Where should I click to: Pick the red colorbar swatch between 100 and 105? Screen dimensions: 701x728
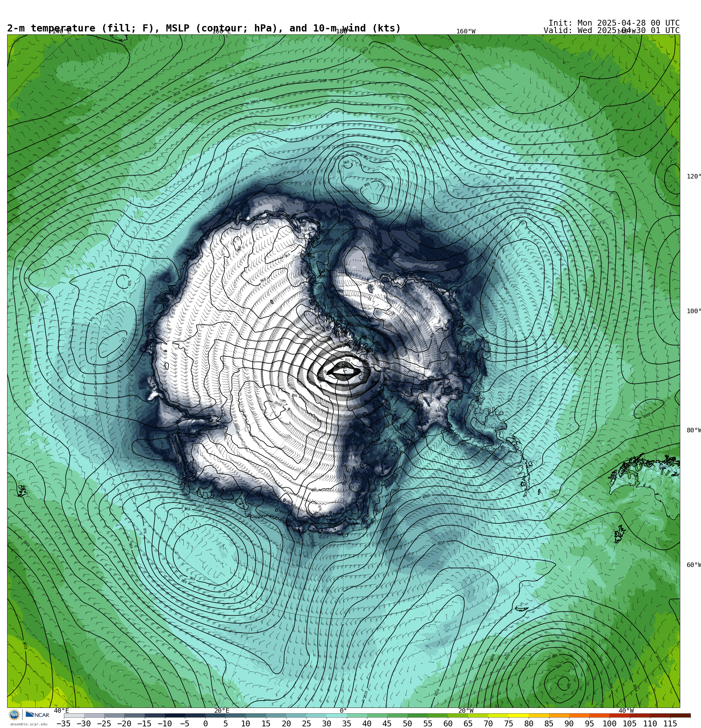(x=620, y=715)
